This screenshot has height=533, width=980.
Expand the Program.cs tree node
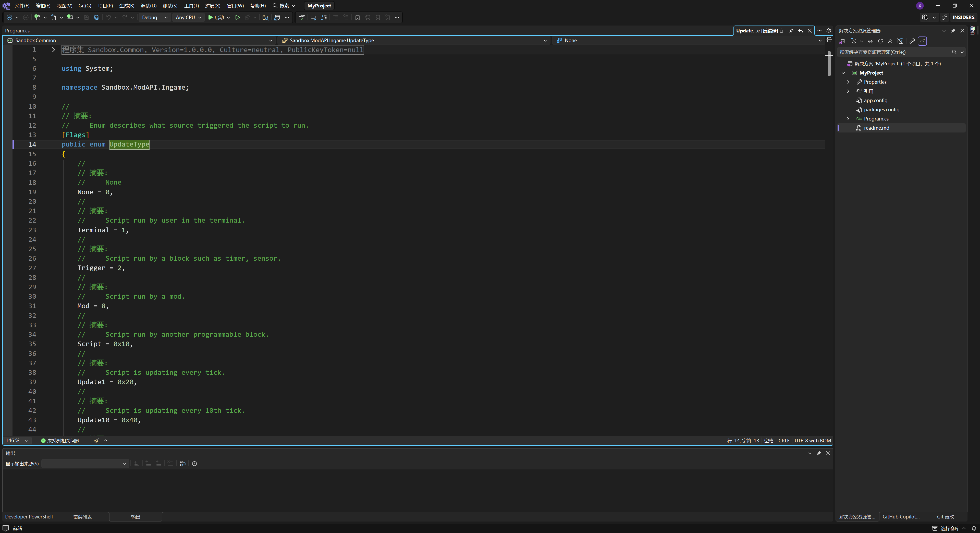pyautogui.click(x=848, y=119)
